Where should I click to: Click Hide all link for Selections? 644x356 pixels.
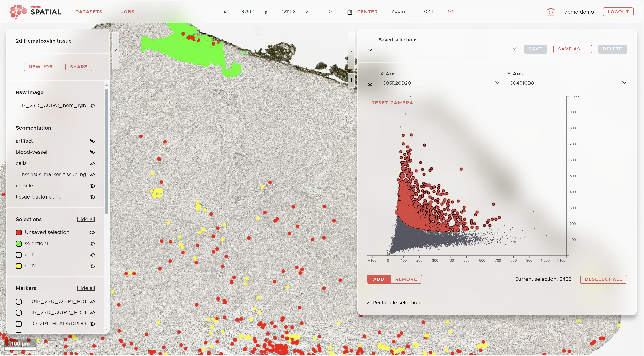coord(86,219)
